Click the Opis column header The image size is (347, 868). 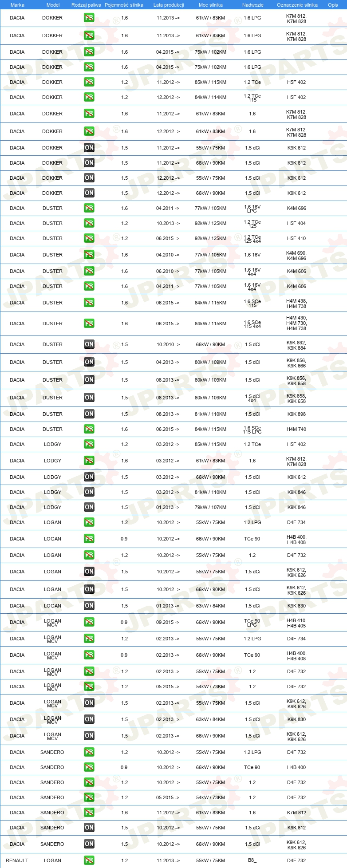tap(333, 5)
